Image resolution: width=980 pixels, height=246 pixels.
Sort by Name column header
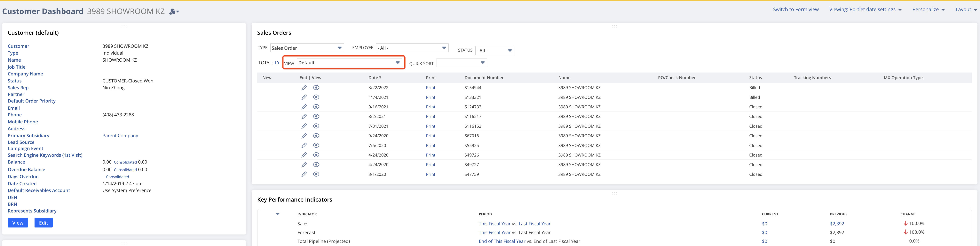coord(564,78)
